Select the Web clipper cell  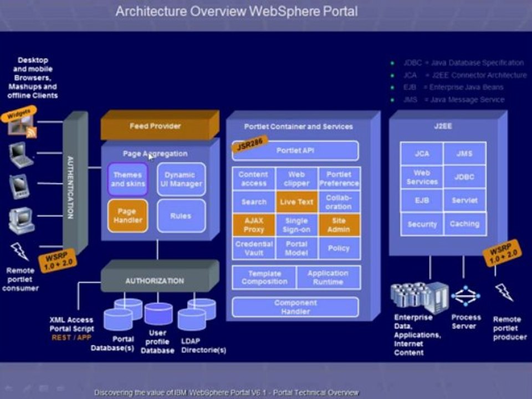(296, 179)
